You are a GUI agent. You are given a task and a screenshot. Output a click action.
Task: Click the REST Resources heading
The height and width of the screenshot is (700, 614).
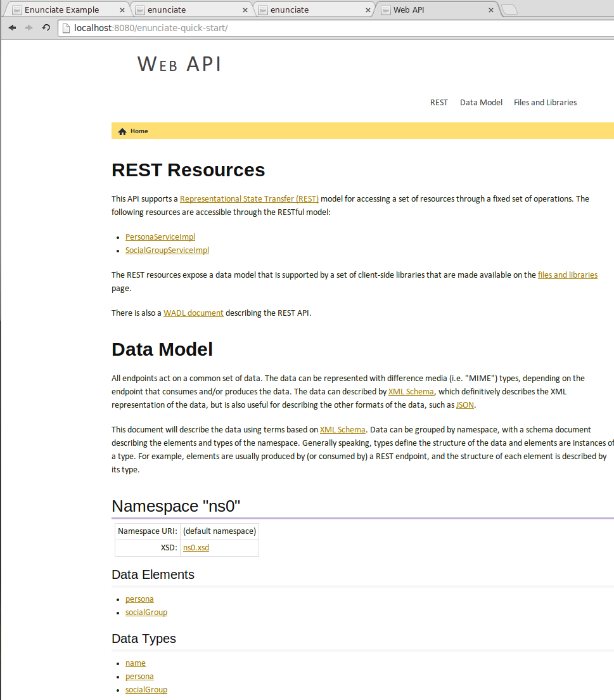[x=188, y=170]
